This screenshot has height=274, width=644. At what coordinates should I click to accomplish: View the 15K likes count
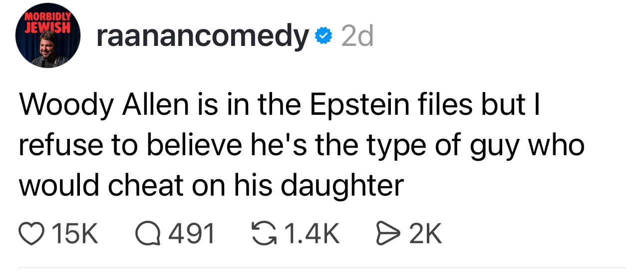(75, 234)
